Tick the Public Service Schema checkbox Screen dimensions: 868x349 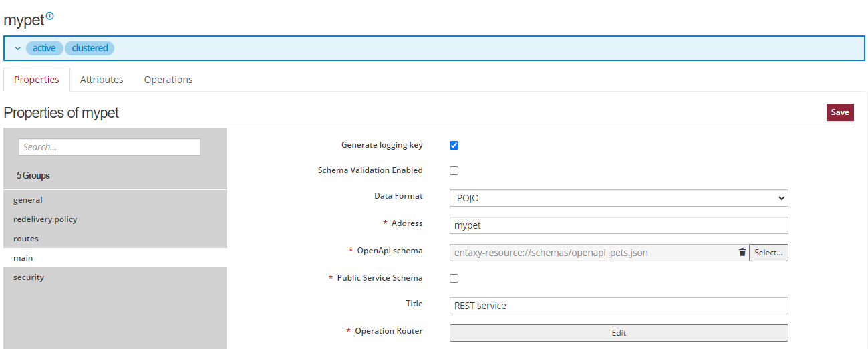454,279
